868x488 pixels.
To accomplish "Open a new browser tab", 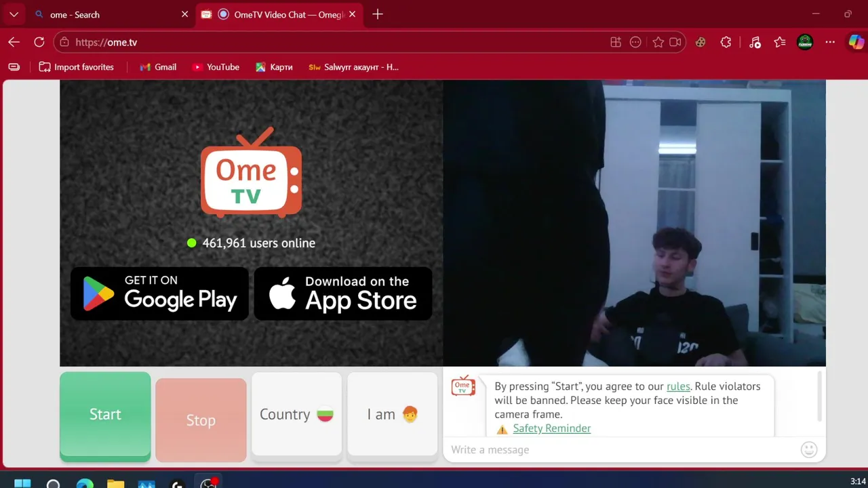I will (378, 14).
